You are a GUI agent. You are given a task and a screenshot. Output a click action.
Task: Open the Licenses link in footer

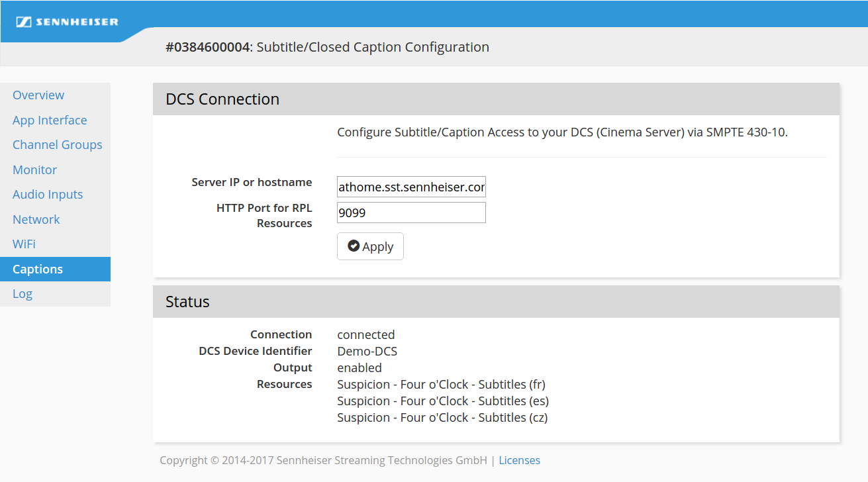pos(519,460)
